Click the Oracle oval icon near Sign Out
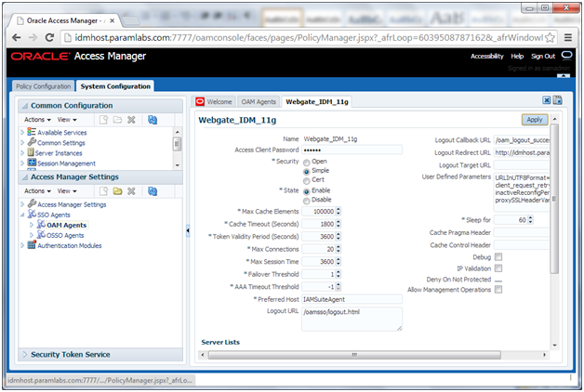 point(566,56)
